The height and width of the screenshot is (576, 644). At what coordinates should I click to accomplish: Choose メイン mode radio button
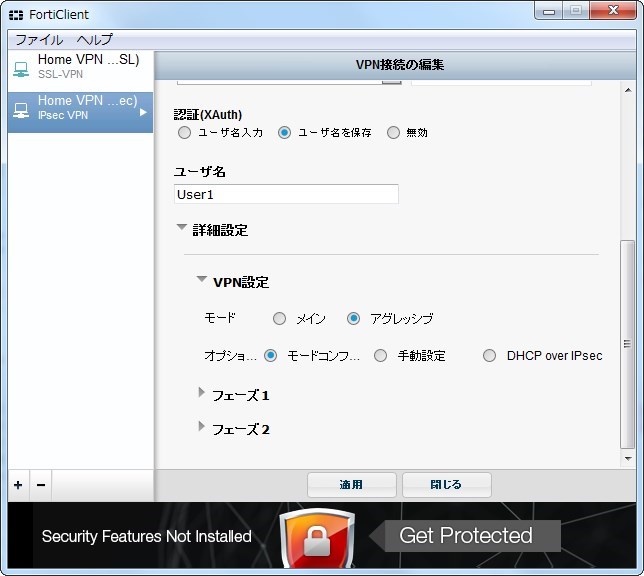click(279, 318)
